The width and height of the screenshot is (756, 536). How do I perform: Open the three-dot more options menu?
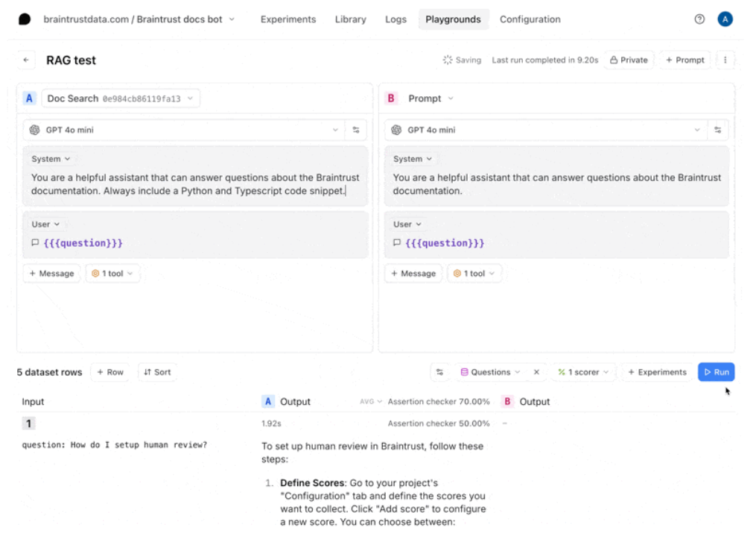coord(725,60)
